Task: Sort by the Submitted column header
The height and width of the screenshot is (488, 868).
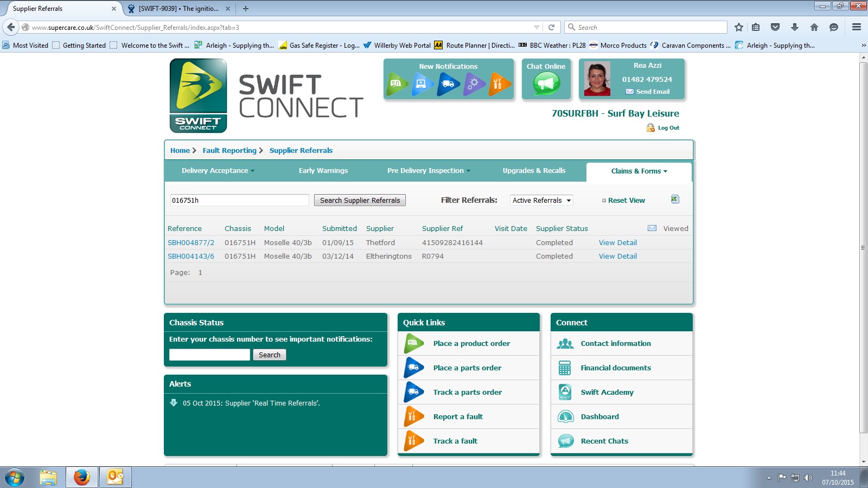Action: pyautogui.click(x=340, y=228)
